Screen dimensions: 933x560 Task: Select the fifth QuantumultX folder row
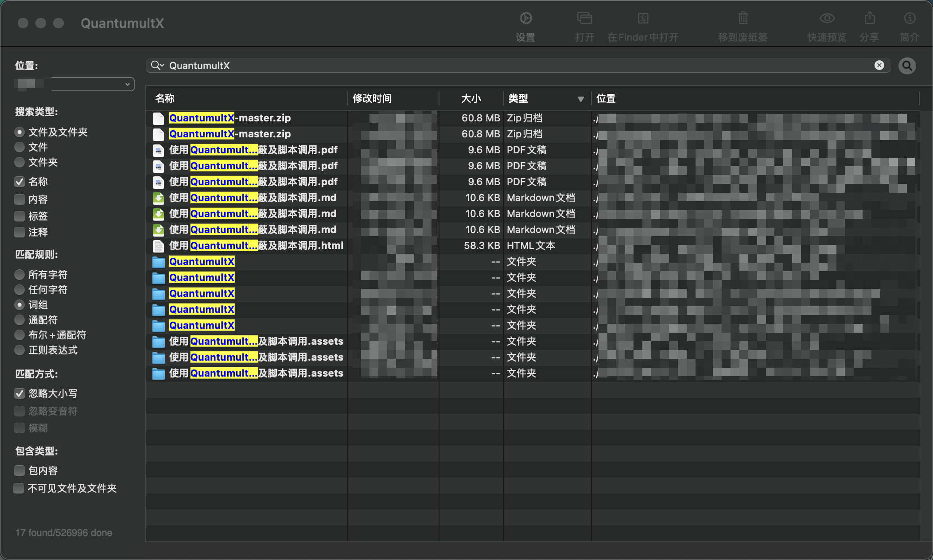533,325
